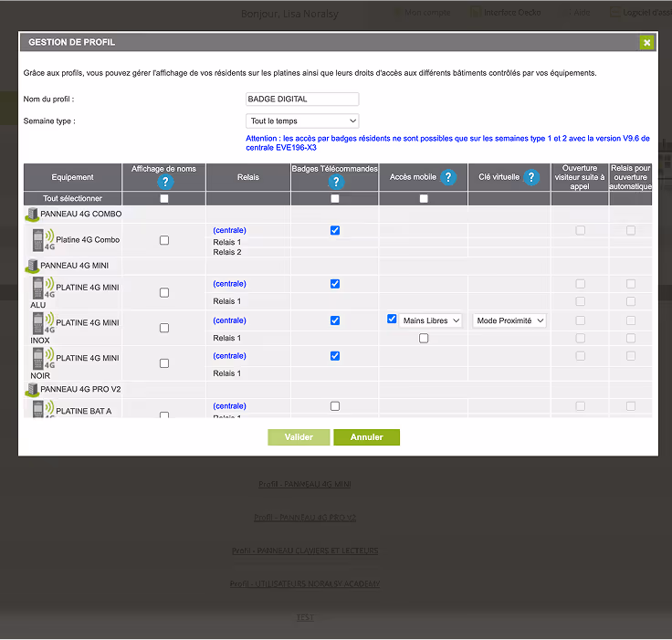Open the centrale link for Platine 4G Combo
This screenshot has width=672, height=640.
(x=230, y=231)
